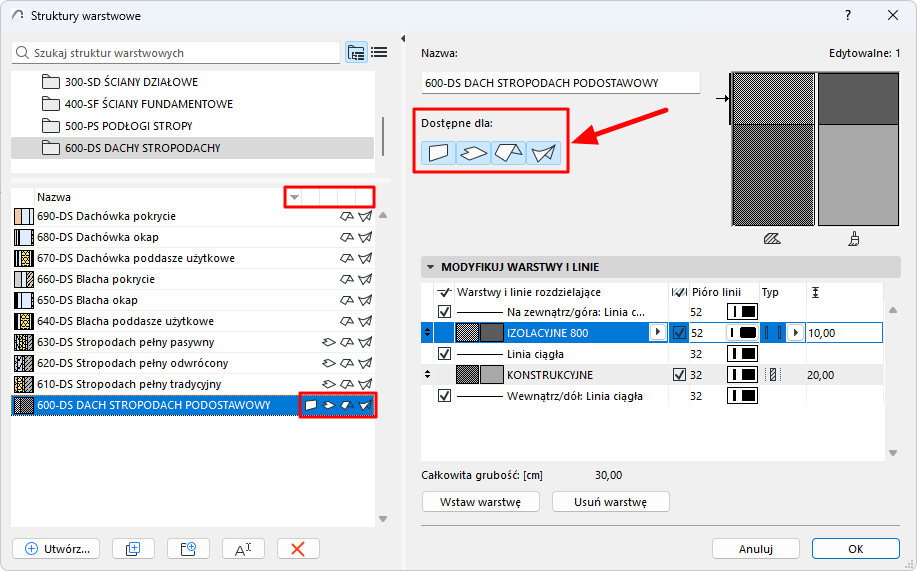This screenshot has height=571, width=917.
Task: Click Usuń warstwę button
Action: (611, 502)
